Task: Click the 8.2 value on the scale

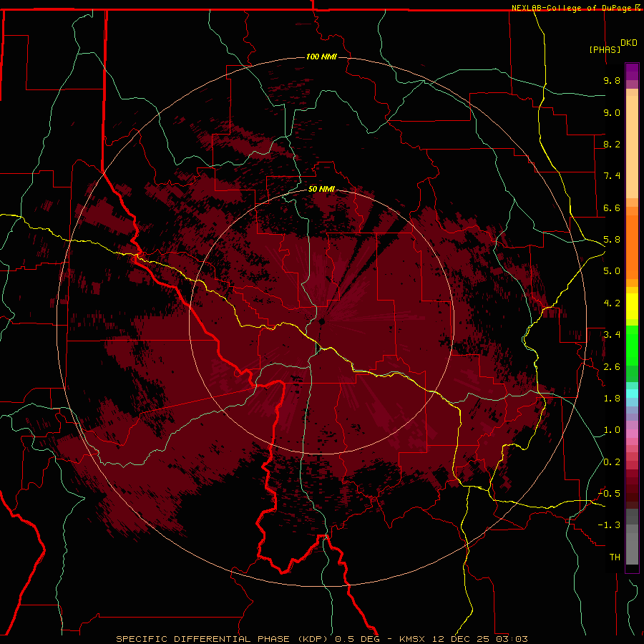Action: point(612,144)
